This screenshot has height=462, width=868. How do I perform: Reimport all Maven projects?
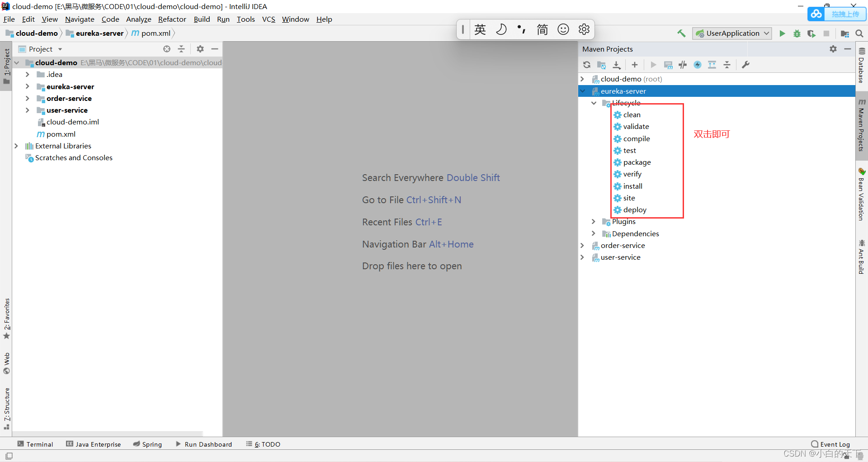tap(587, 65)
